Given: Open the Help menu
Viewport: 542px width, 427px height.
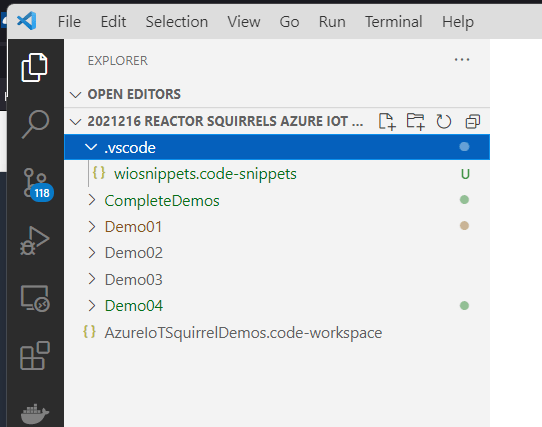Looking at the screenshot, I should point(458,22).
